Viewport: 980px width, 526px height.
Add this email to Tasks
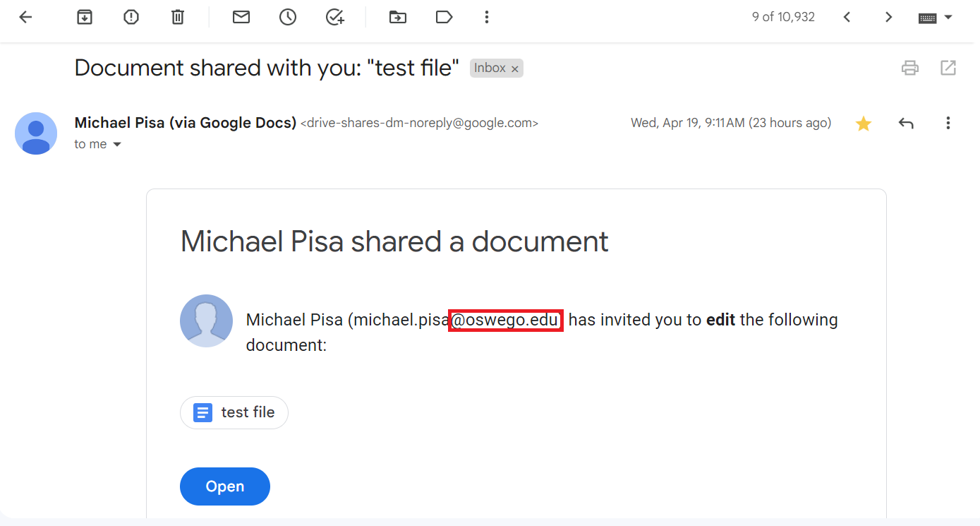(334, 17)
